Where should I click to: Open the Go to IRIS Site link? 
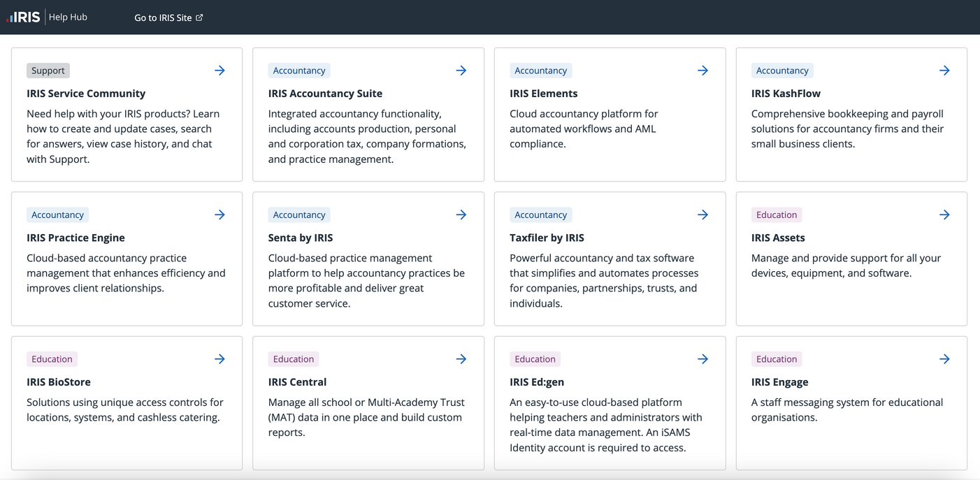tap(163, 17)
